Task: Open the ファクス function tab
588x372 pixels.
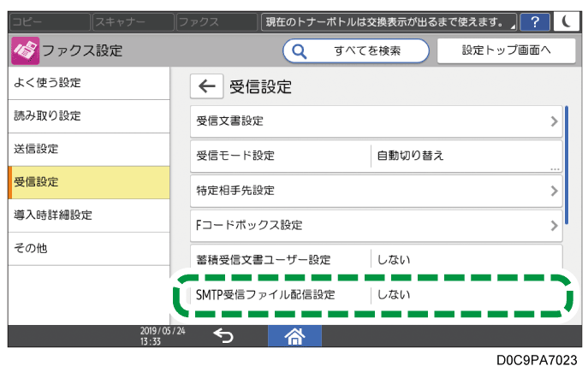Action: [x=217, y=22]
